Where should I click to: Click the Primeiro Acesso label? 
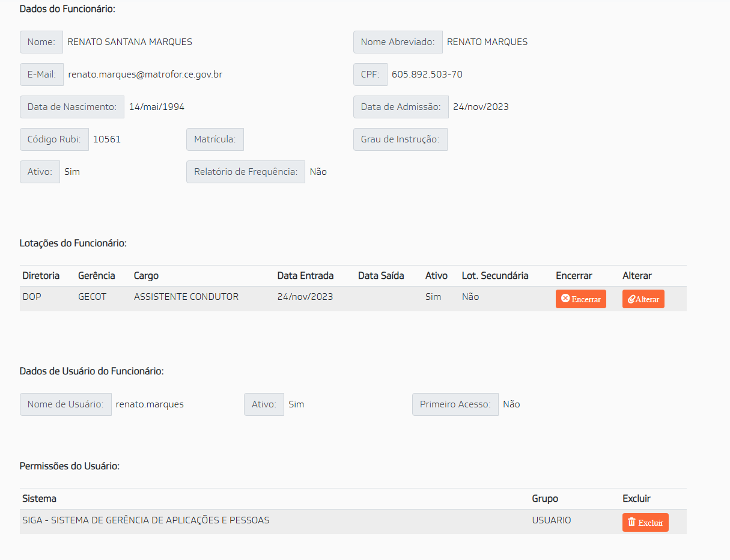pos(455,404)
